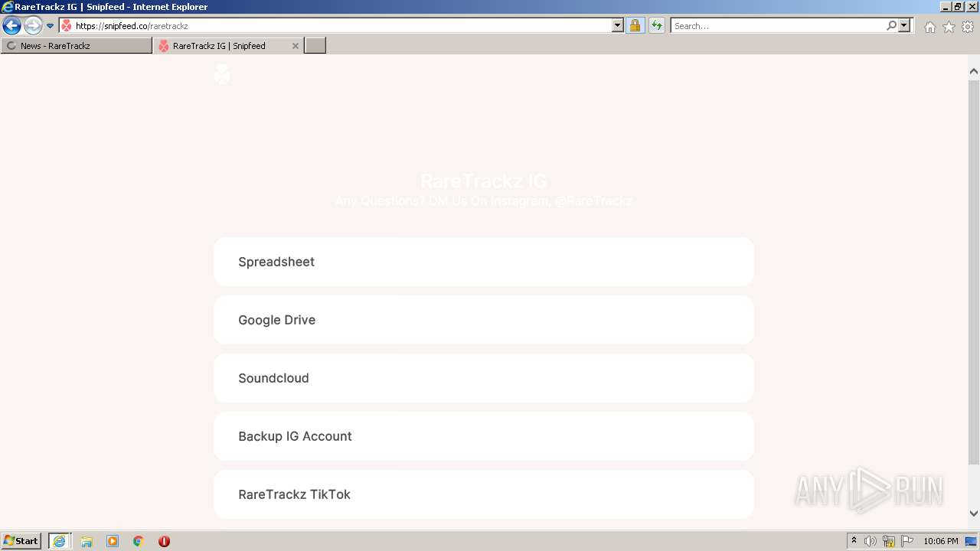980x551 pixels.
Task: Open the Google Drive link
Action: coord(484,320)
